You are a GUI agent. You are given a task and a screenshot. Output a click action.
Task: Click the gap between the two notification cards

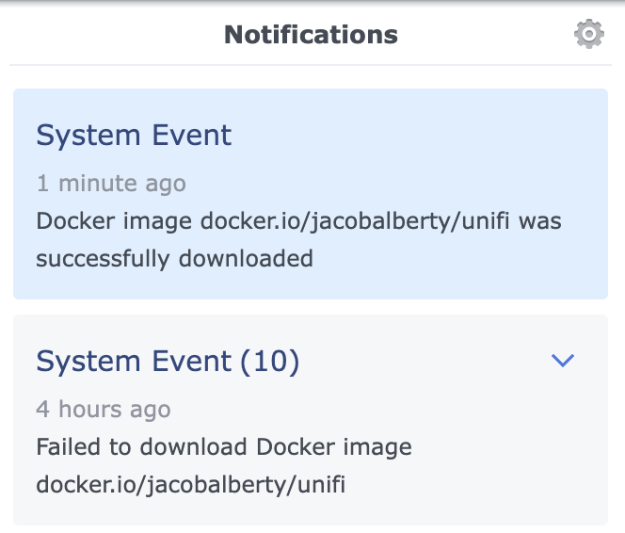310,307
